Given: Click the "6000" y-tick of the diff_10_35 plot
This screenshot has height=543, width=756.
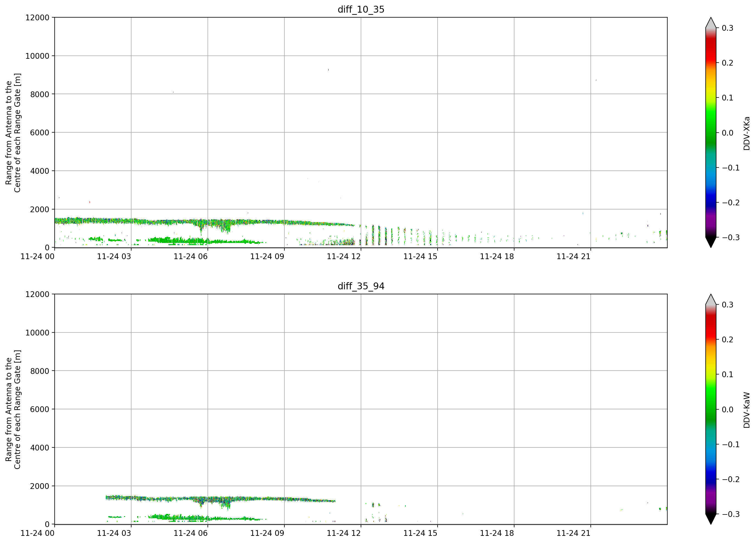Looking at the screenshot, I should [40, 132].
